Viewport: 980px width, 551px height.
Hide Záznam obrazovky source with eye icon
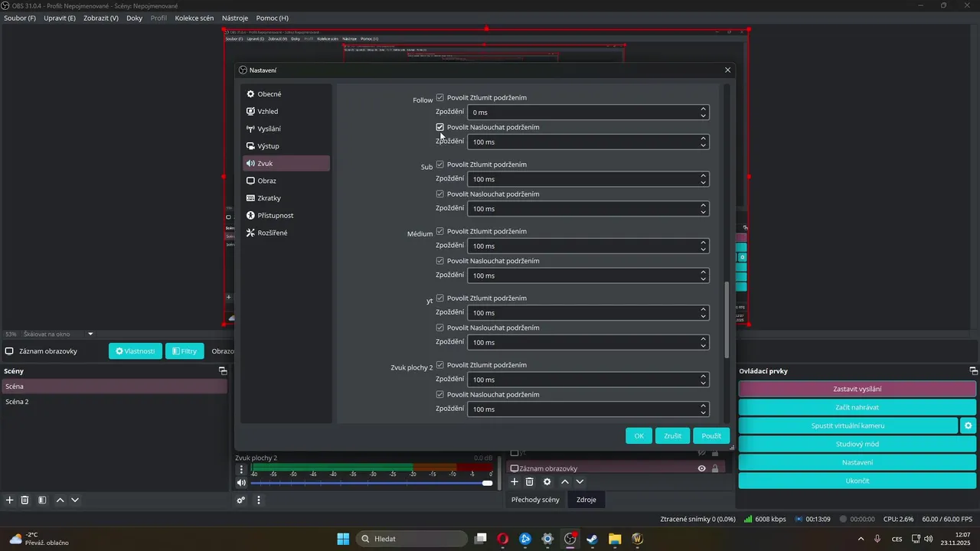[x=701, y=468]
